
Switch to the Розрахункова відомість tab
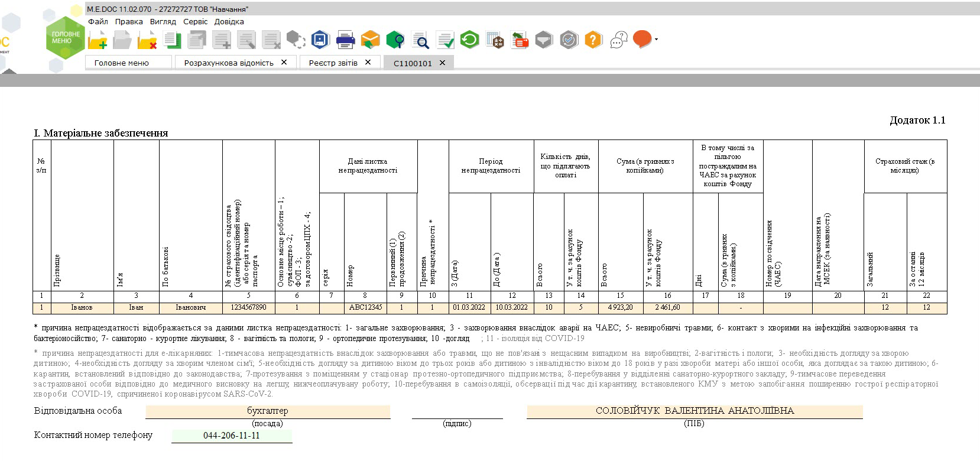point(229,63)
